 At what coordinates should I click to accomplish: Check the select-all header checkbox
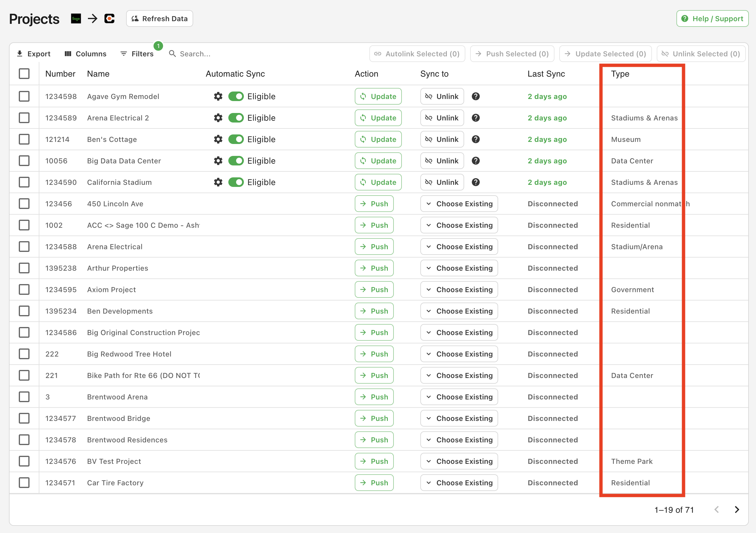click(24, 74)
